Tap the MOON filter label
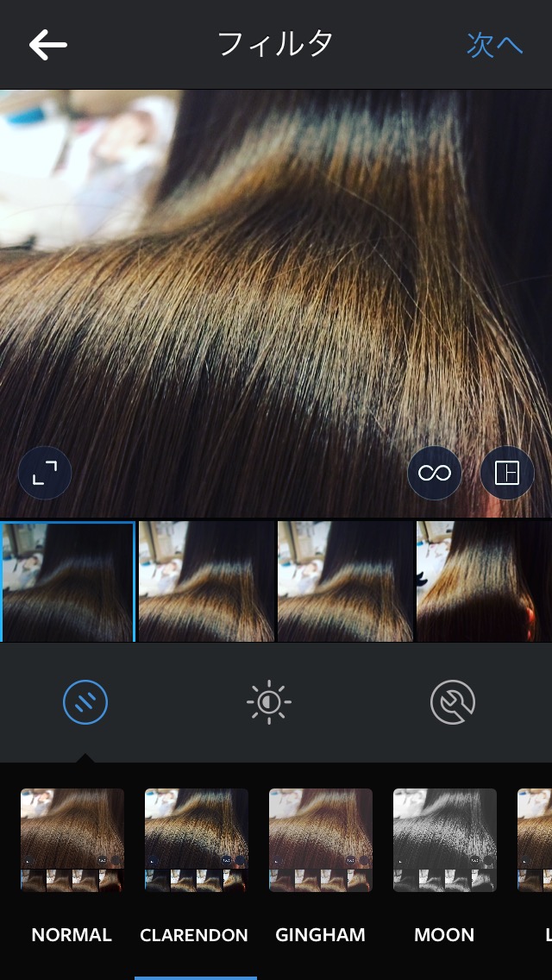The image size is (552, 980). coord(444,935)
